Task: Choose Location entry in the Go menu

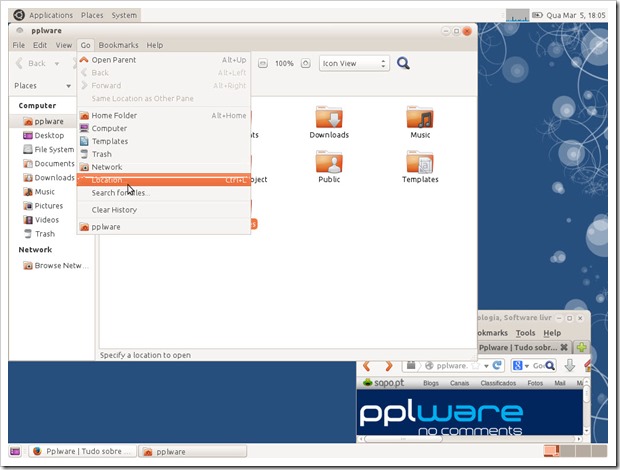Action: (163, 180)
